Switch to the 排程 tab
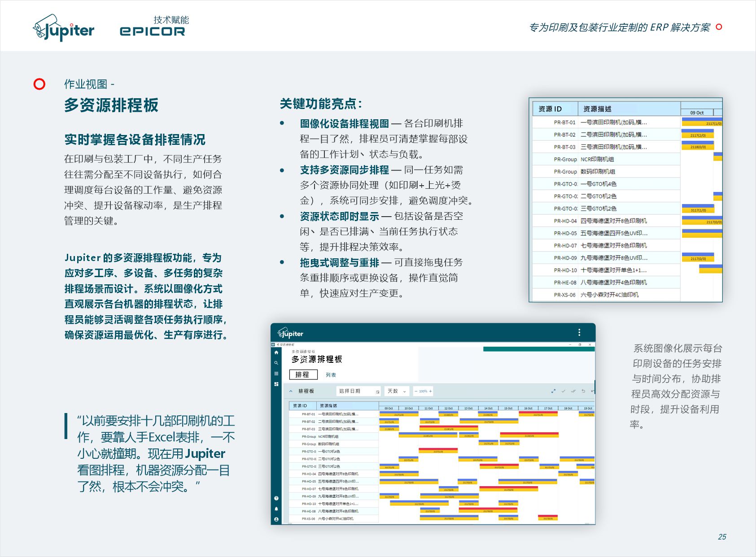The width and height of the screenshot is (756, 557). [x=303, y=374]
